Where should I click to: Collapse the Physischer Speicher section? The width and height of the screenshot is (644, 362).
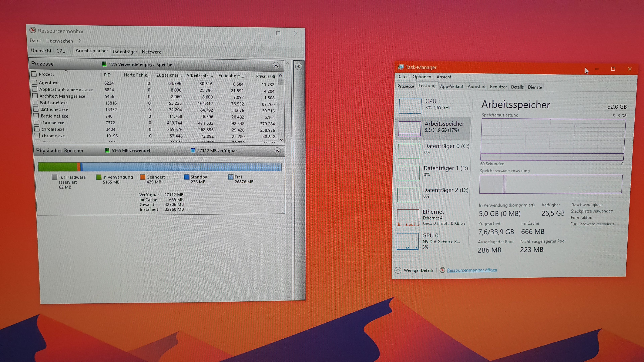[x=277, y=151]
